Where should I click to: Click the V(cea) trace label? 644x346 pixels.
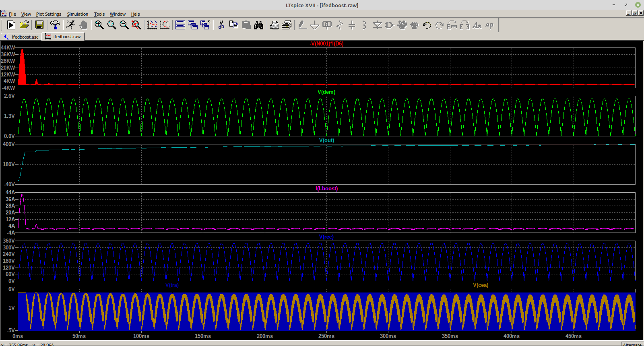click(481, 285)
